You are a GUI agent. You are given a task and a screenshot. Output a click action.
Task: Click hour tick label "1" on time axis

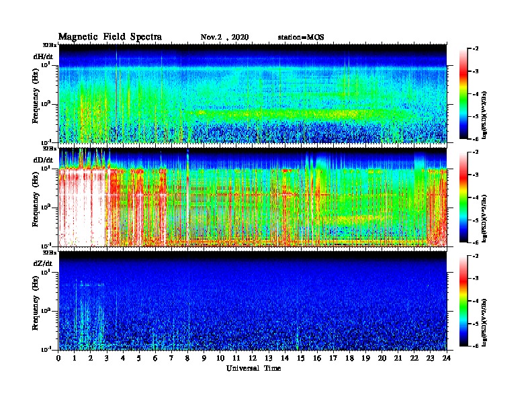point(75,359)
